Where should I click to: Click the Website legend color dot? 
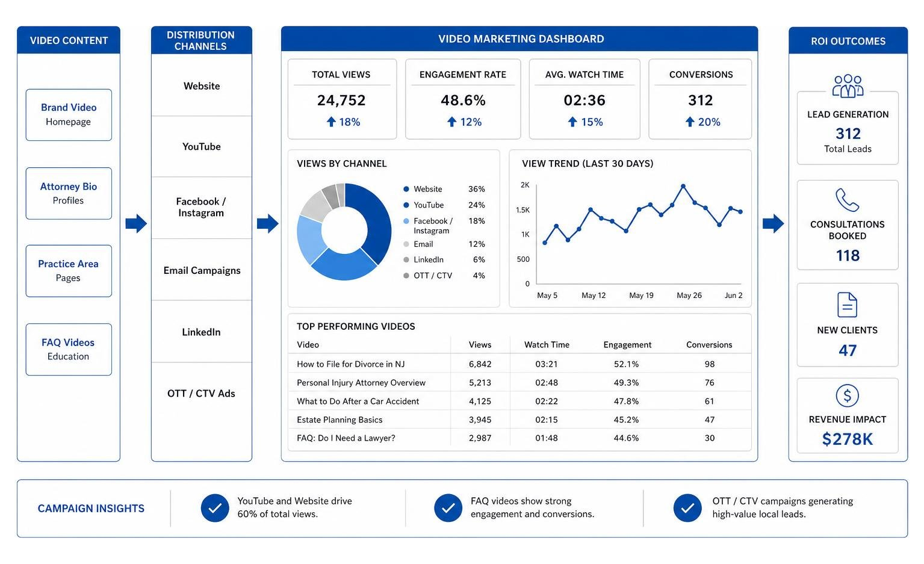(406, 189)
